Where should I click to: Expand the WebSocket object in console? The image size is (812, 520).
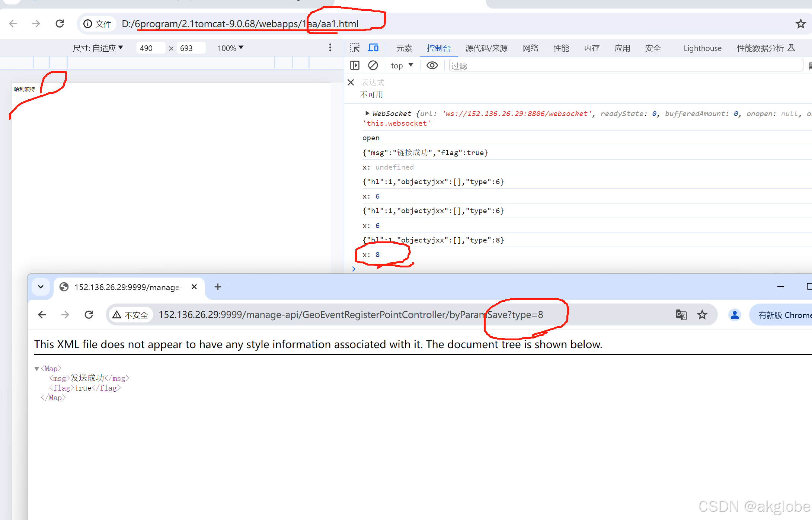pos(367,113)
